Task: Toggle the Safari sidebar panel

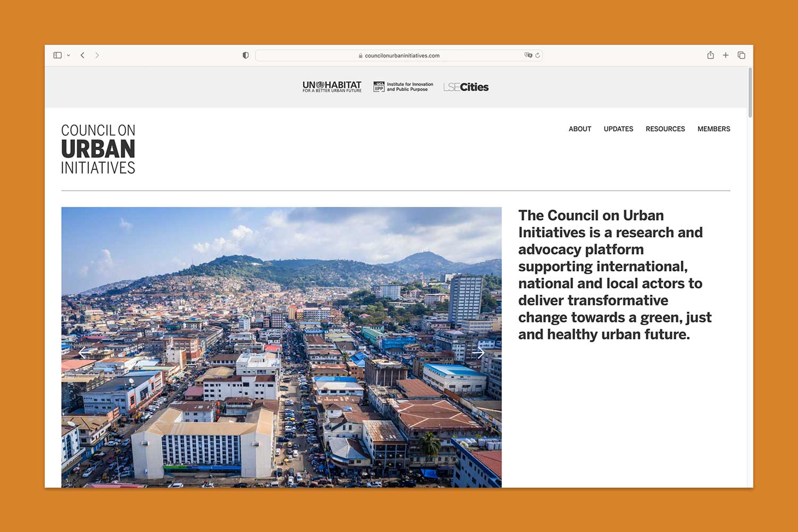Action: (x=57, y=55)
